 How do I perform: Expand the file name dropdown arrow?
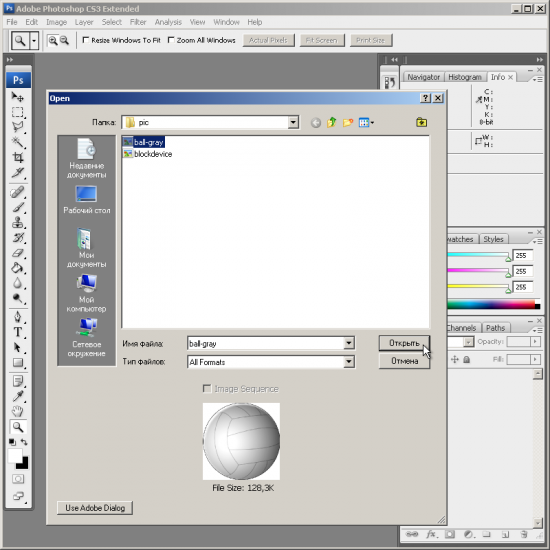click(x=349, y=343)
